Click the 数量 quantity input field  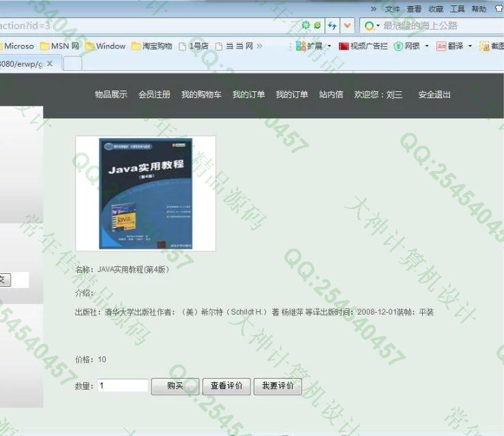click(x=123, y=386)
